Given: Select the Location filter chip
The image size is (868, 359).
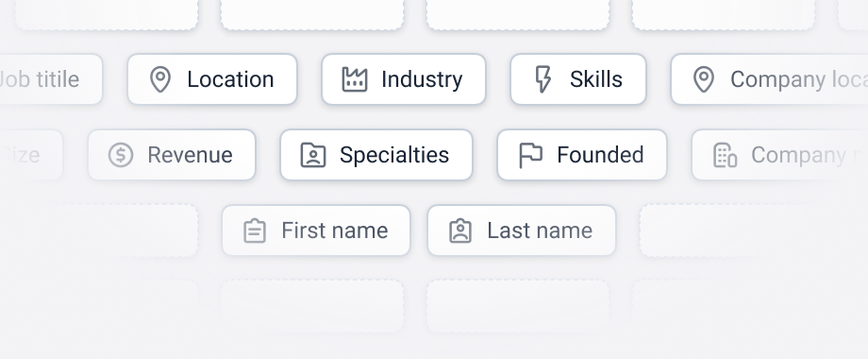Looking at the screenshot, I should point(212,79).
